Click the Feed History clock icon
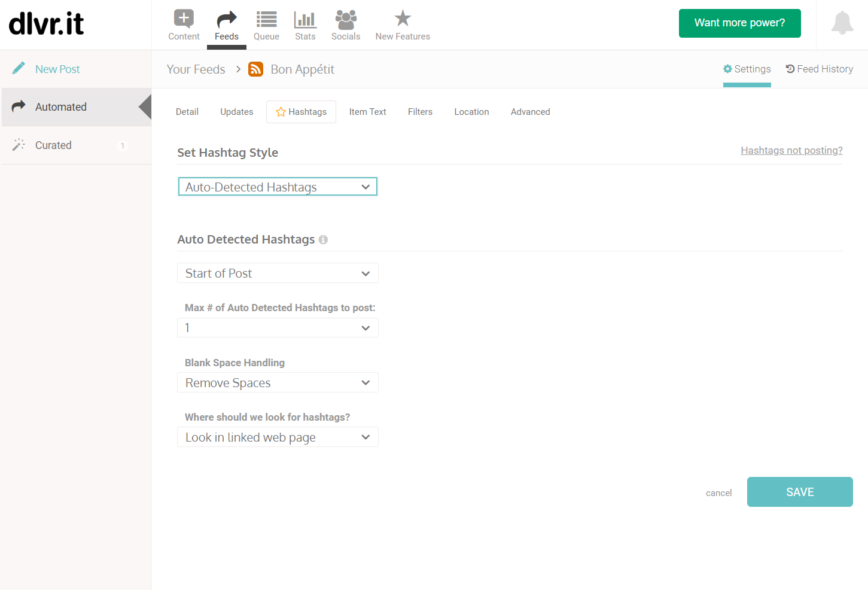The width and height of the screenshot is (868, 590). click(x=790, y=69)
